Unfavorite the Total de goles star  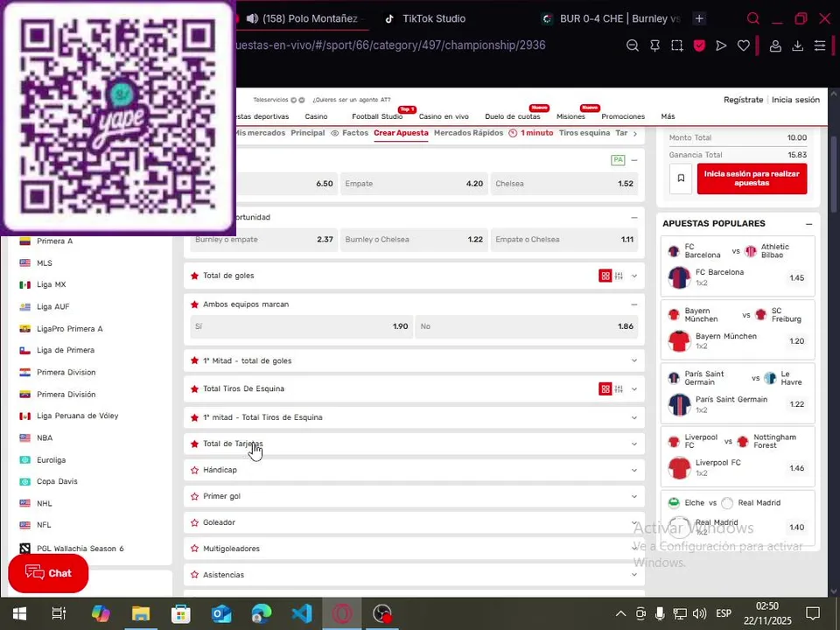(x=194, y=276)
